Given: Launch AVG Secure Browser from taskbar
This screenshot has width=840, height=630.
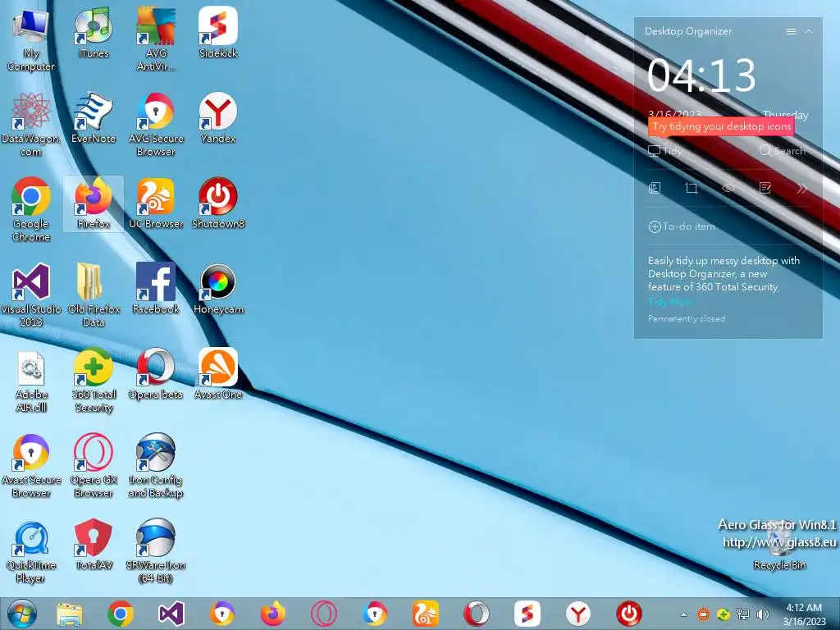Looking at the screenshot, I should (x=374, y=614).
